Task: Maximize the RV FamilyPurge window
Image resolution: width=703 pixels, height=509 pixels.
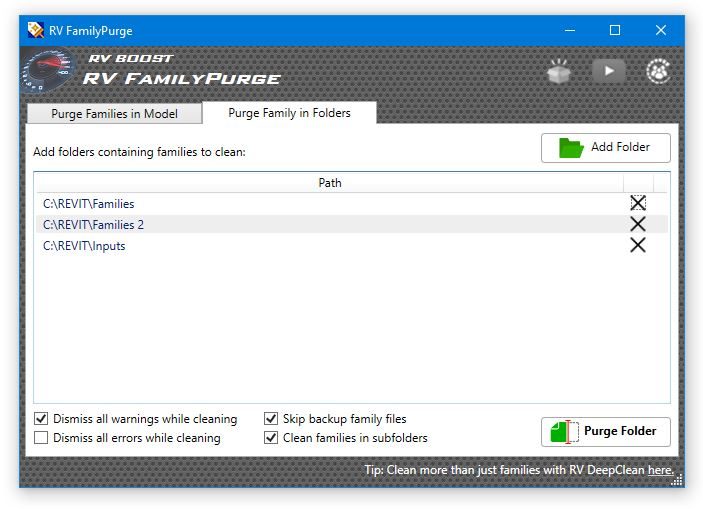Action: [x=615, y=30]
